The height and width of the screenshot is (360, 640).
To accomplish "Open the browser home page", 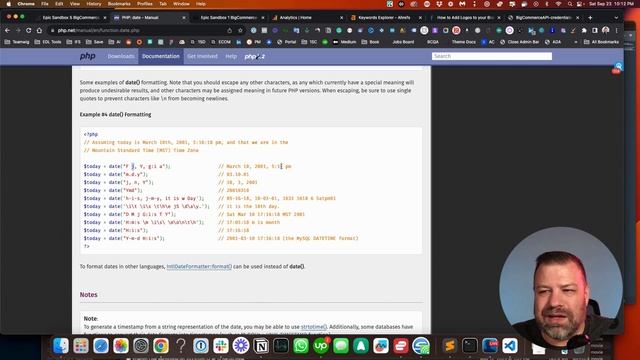I will click(39, 30).
